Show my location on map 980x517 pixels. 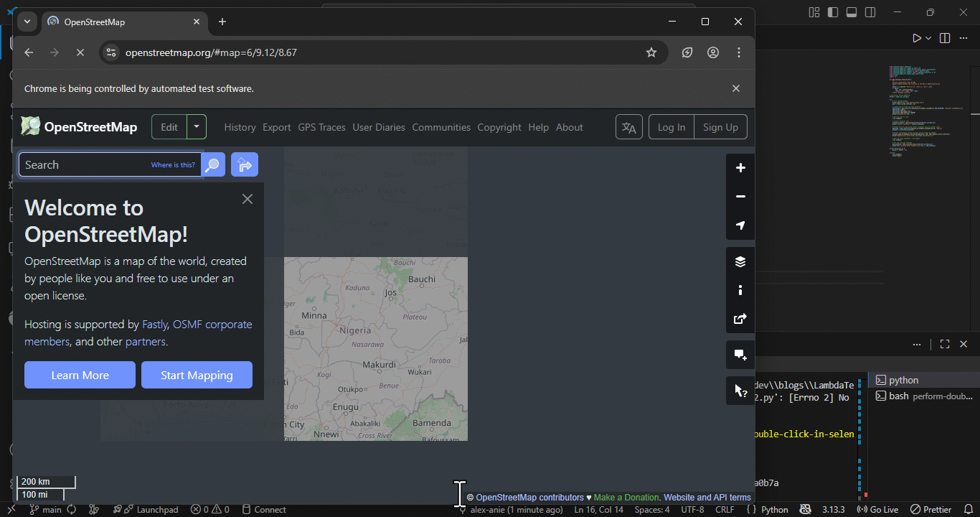click(740, 225)
